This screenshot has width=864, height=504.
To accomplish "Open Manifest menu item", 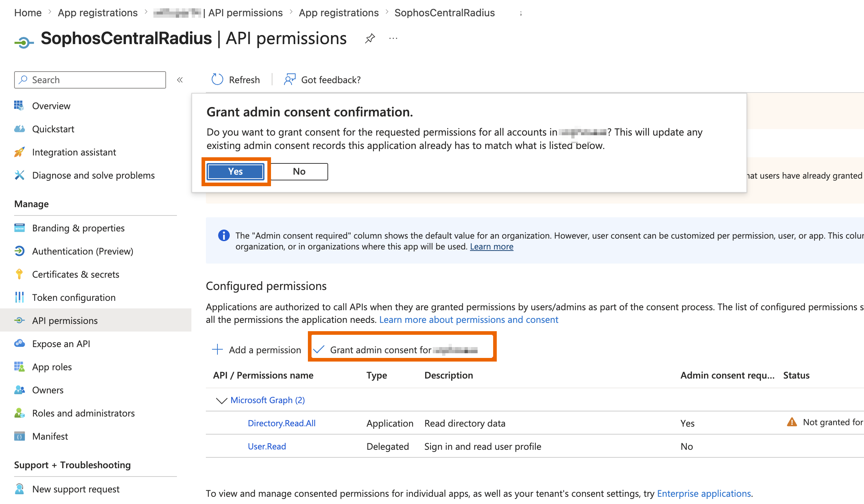I will (x=50, y=436).
